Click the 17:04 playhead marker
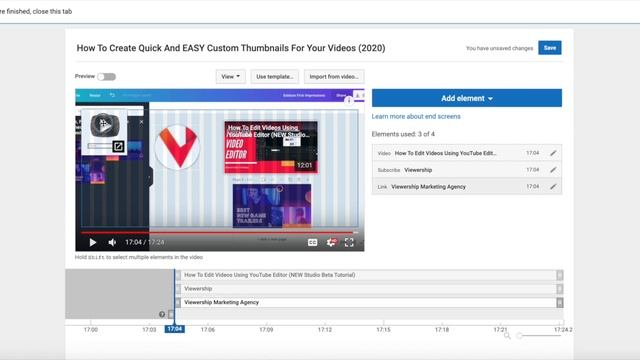The width and height of the screenshot is (640, 360). [x=174, y=329]
